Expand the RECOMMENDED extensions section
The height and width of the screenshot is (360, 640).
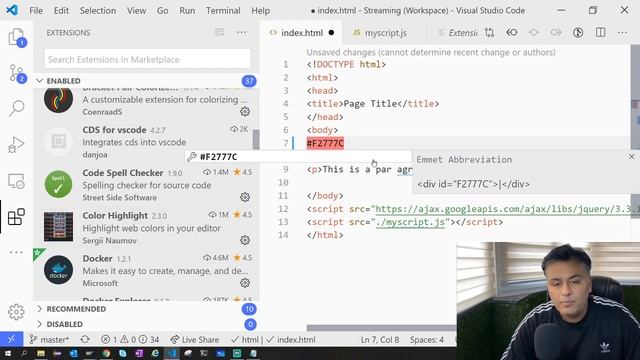coord(145,309)
